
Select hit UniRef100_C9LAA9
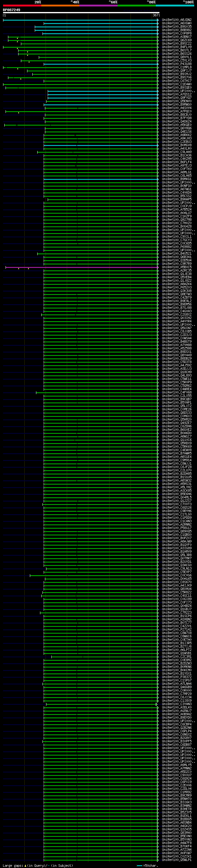[177, 152]
